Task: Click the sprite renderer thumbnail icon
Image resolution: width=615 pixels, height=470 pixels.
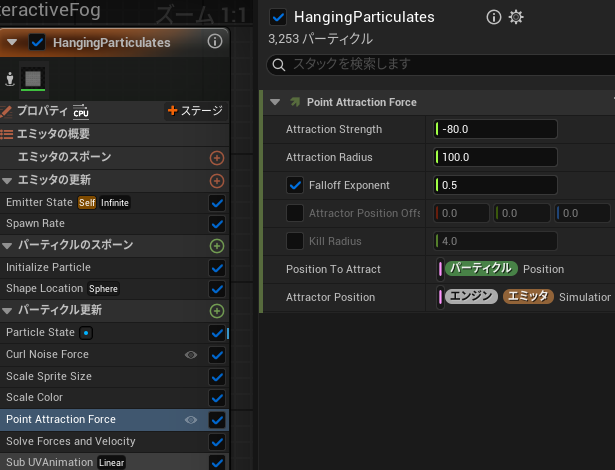Action: coord(34,78)
